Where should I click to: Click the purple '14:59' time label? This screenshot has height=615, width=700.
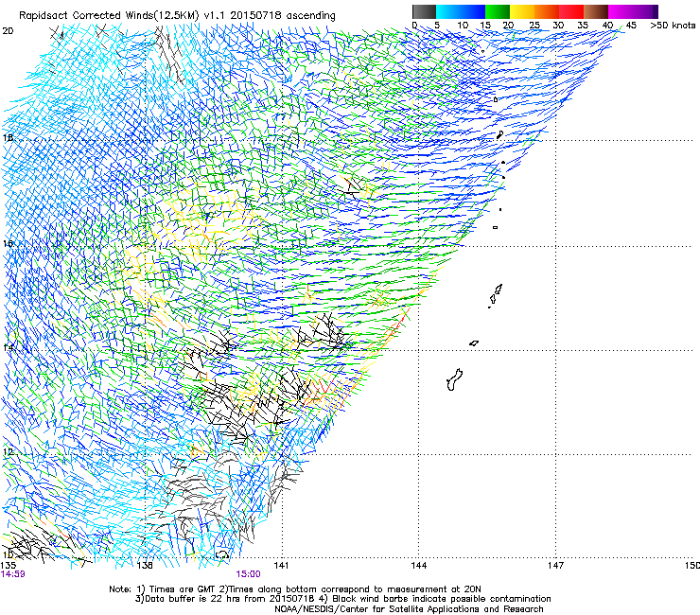point(13,574)
